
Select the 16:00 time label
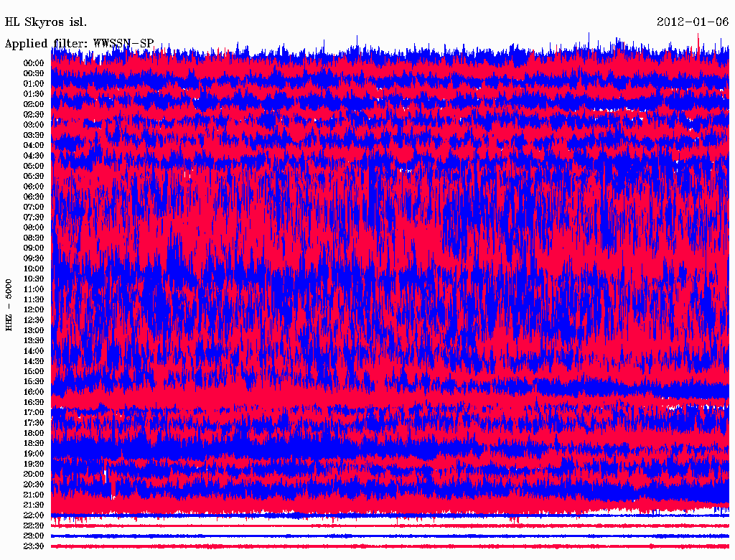tap(34, 392)
